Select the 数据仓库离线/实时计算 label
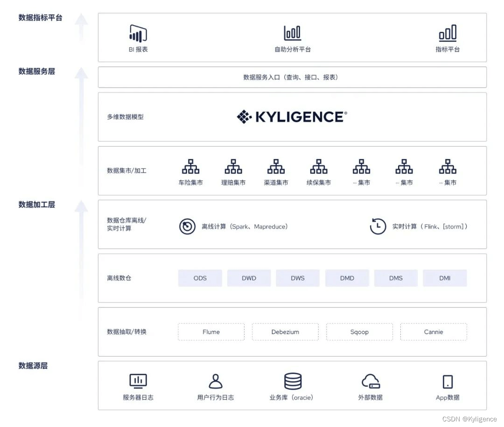The width and height of the screenshot is (504, 427). coord(126,224)
